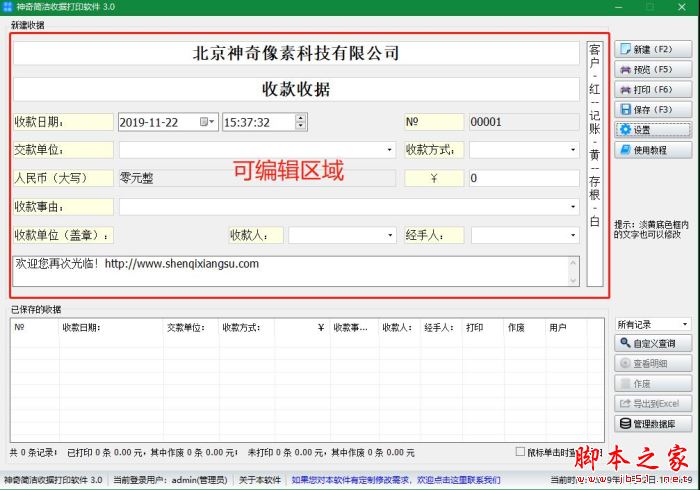Image resolution: width=700 pixels, height=490 pixels.
Task: Click the database icon on 管理数据库
Action: pyautogui.click(x=625, y=423)
